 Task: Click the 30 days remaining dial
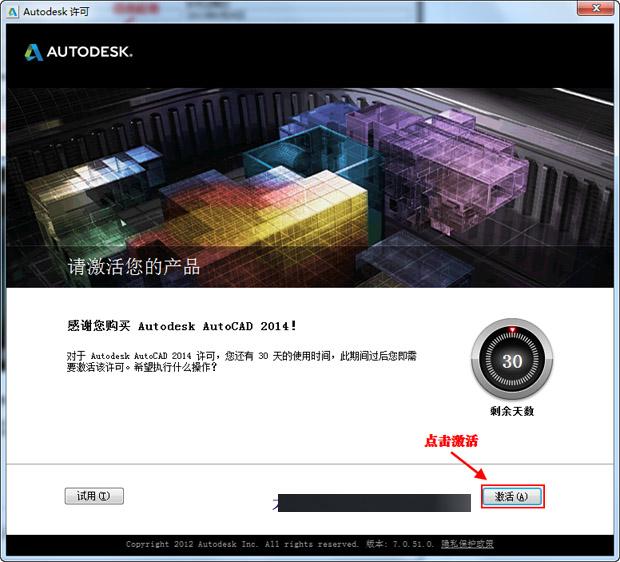click(512, 360)
